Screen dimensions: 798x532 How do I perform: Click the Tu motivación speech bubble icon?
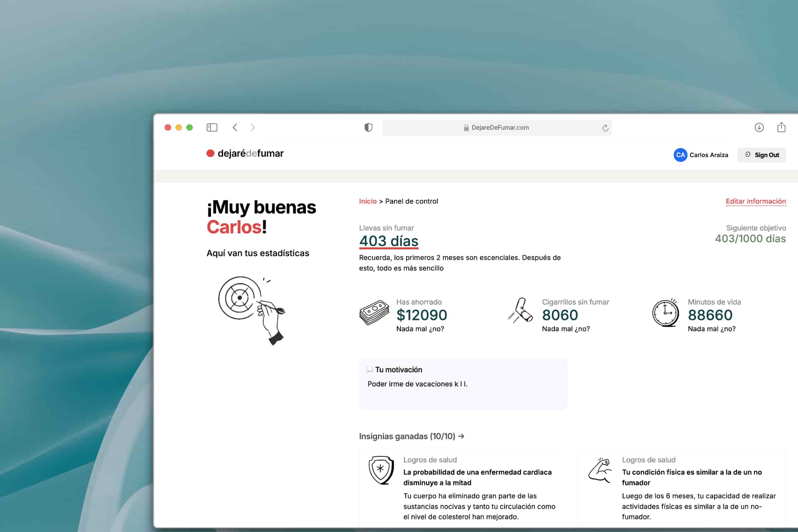370,369
